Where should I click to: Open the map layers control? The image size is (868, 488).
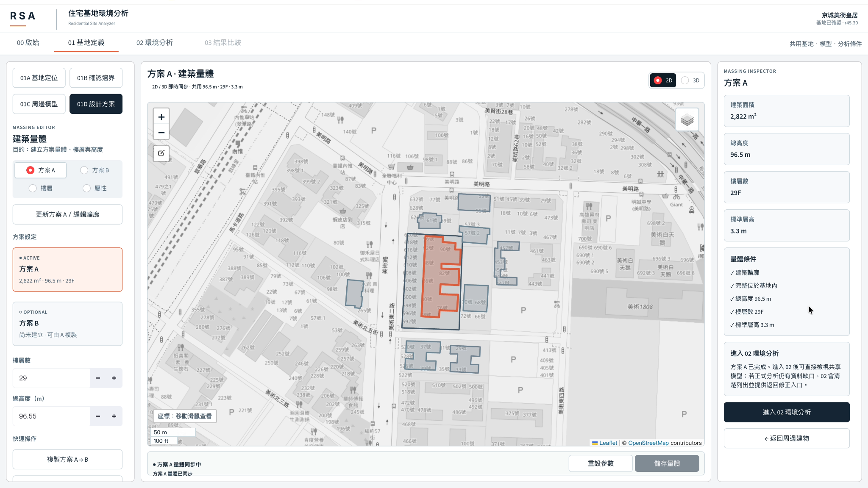[x=687, y=120]
